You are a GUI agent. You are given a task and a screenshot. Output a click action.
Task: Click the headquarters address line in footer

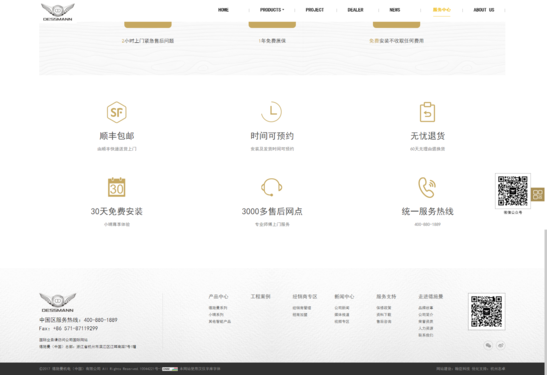click(88, 347)
